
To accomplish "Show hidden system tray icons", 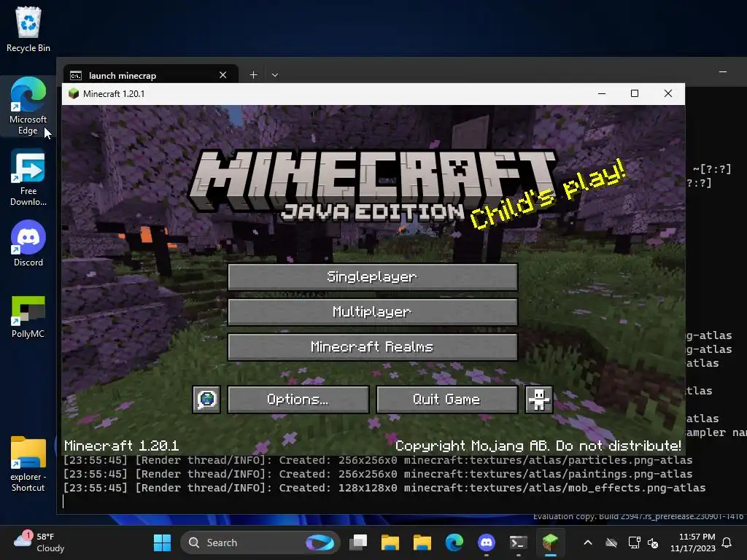I will click(x=588, y=542).
